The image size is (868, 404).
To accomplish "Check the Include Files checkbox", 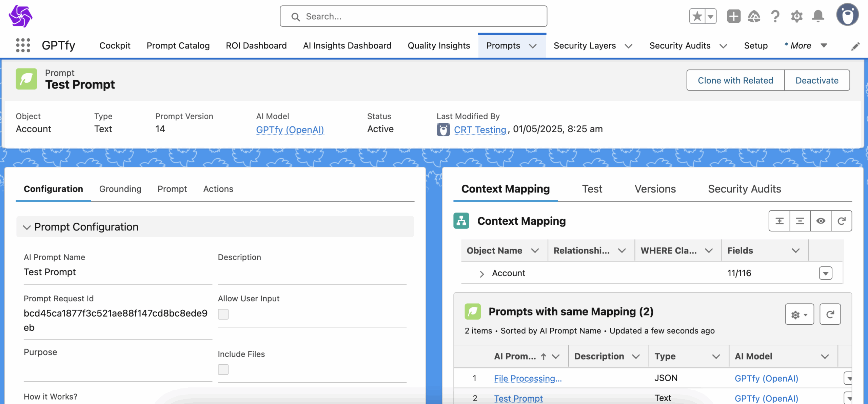I will click(223, 369).
